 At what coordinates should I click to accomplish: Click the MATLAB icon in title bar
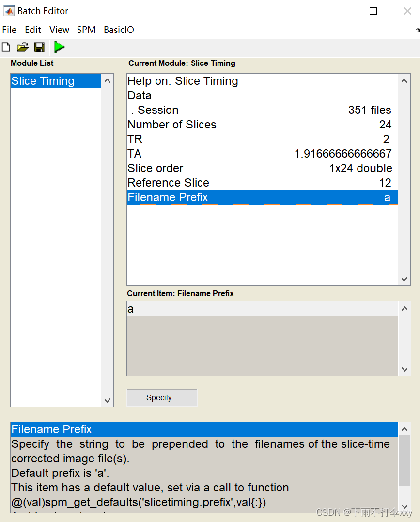pyautogui.click(x=9, y=11)
